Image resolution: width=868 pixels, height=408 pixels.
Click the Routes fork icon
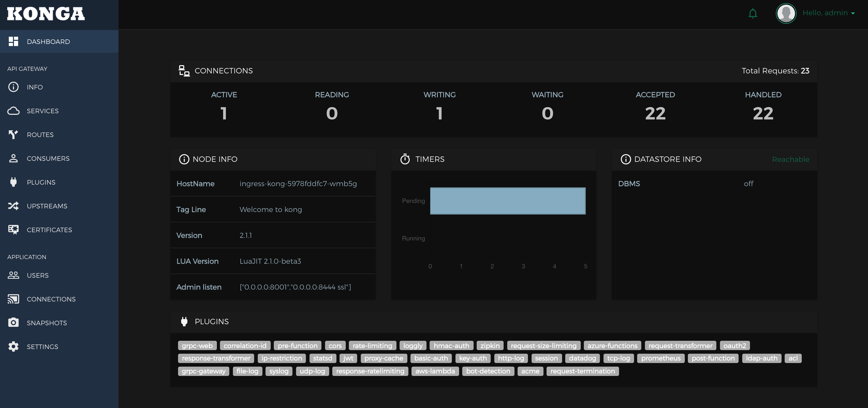[13, 135]
